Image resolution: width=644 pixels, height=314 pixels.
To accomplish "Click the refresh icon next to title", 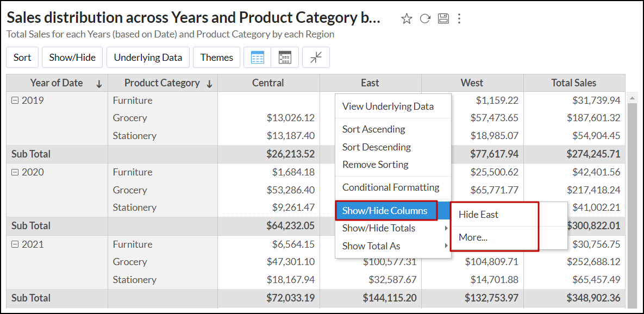I will 425,19.
